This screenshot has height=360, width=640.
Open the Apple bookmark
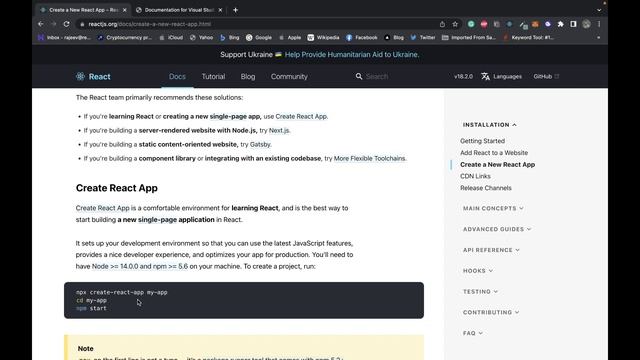click(290, 38)
